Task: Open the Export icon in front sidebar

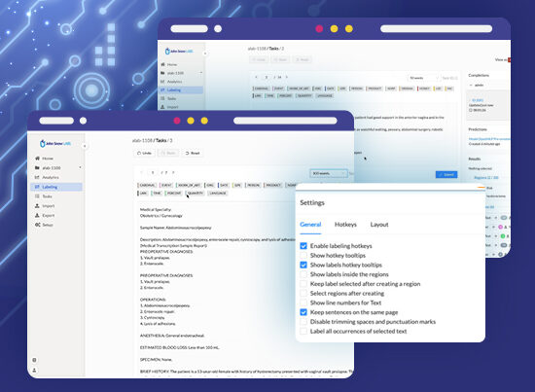Action: [37, 215]
